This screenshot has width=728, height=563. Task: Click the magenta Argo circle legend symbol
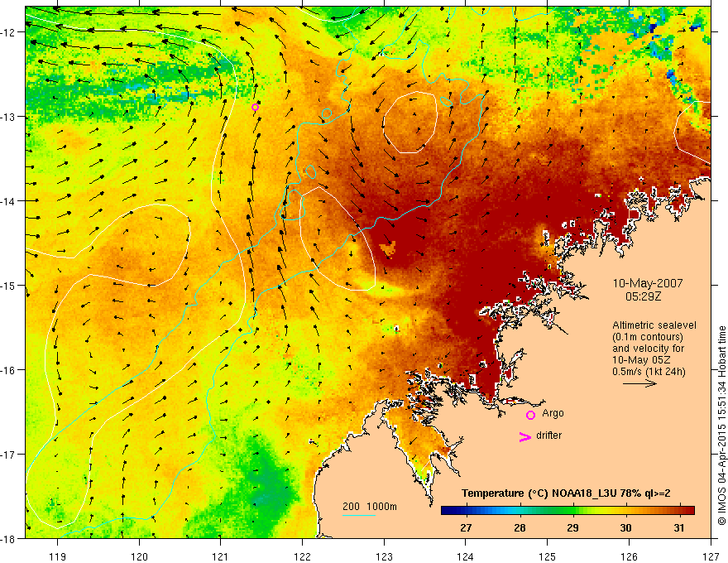530,415
